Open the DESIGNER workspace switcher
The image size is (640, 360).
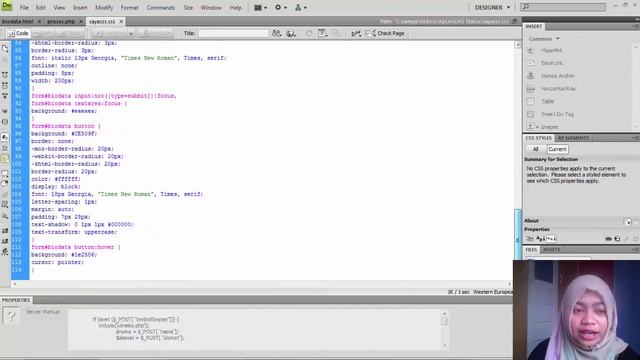492,7
